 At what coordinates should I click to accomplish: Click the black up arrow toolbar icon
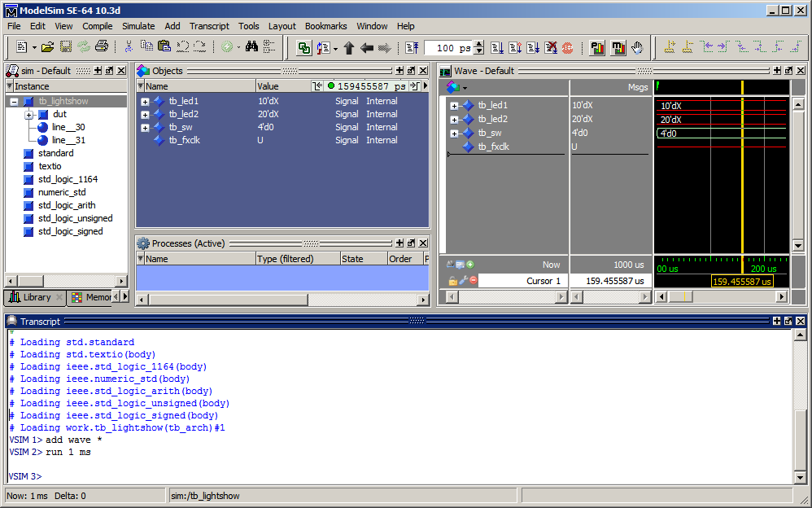click(349, 48)
